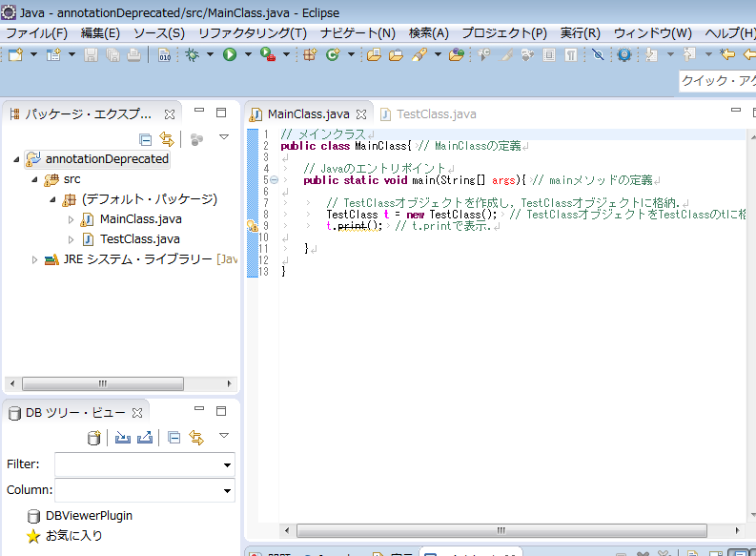Open Package Explorer view menu triangle
756x556 pixels.
[224, 137]
